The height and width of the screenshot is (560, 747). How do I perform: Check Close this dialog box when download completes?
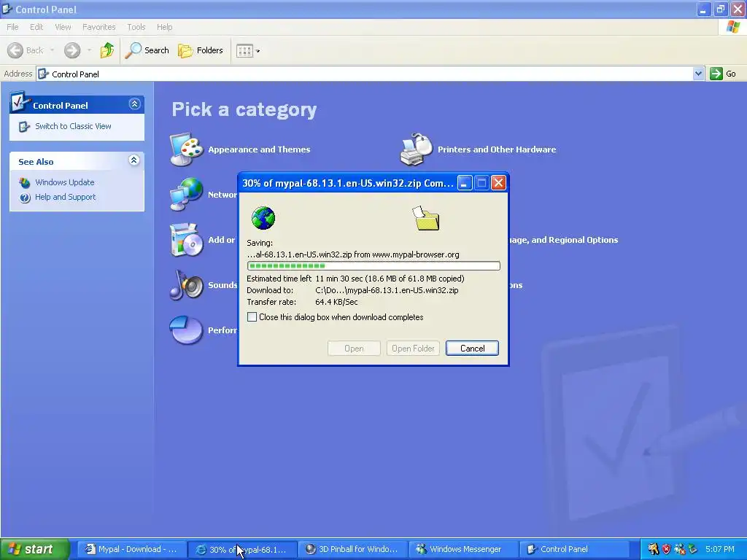click(x=252, y=317)
